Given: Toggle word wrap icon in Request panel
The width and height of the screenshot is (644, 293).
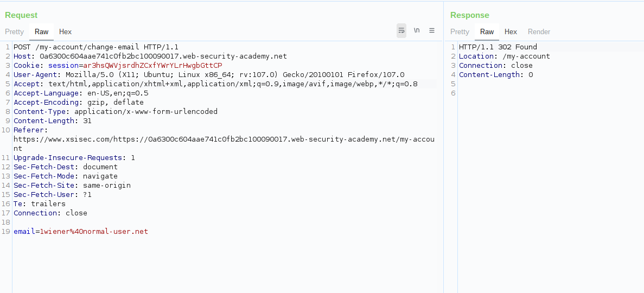Looking at the screenshot, I should (x=401, y=31).
